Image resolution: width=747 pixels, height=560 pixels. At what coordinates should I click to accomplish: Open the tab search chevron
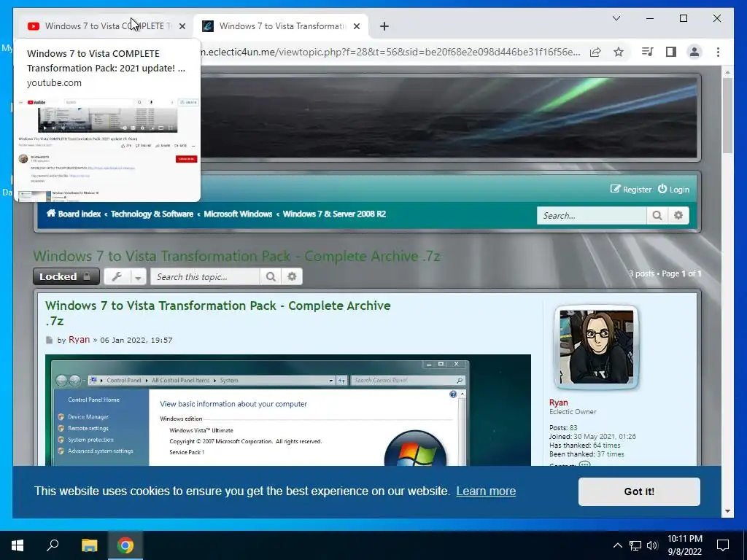pyautogui.click(x=616, y=18)
